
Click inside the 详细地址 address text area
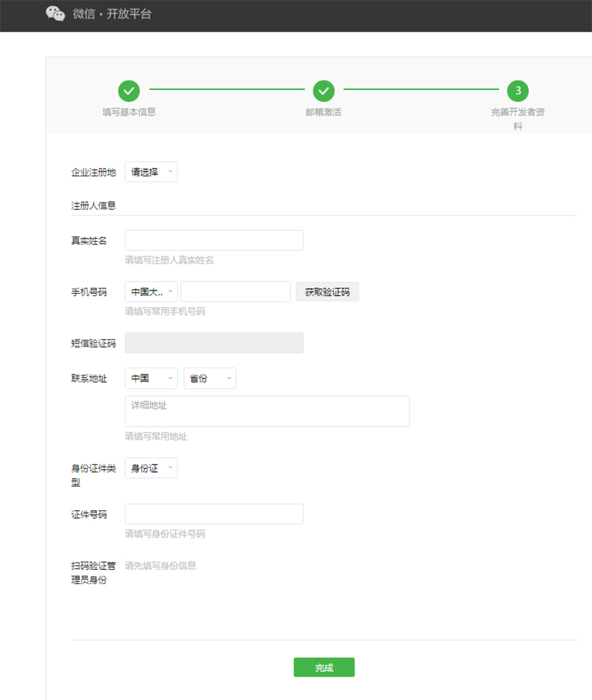pos(266,411)
